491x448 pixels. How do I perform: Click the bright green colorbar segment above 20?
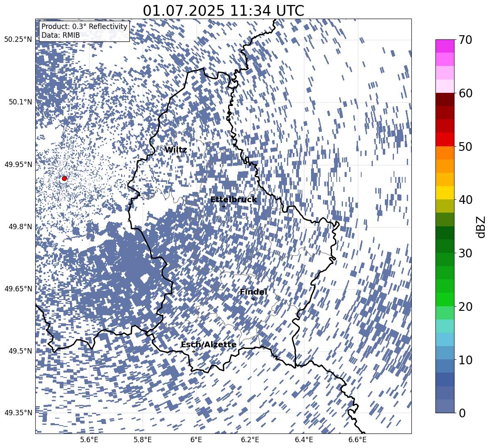click(x=445, y=299)
